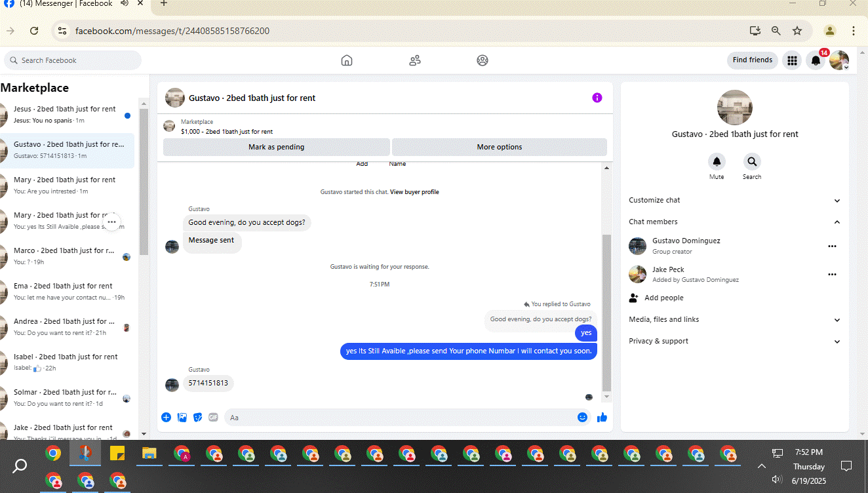868x493 pixels.
Task: Click the 7:51 PM timestamp in chat
Action: coord(380,285)
